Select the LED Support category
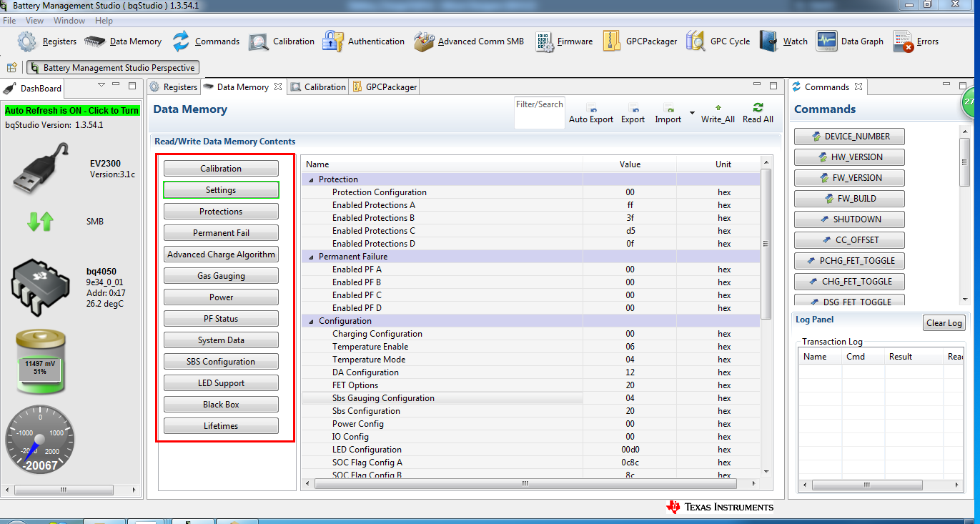 [221, 383]
